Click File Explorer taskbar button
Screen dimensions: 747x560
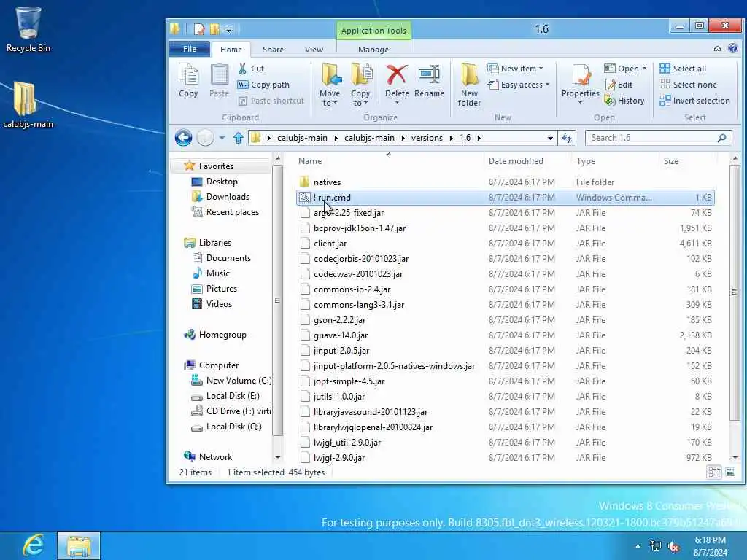click(79, 545)
